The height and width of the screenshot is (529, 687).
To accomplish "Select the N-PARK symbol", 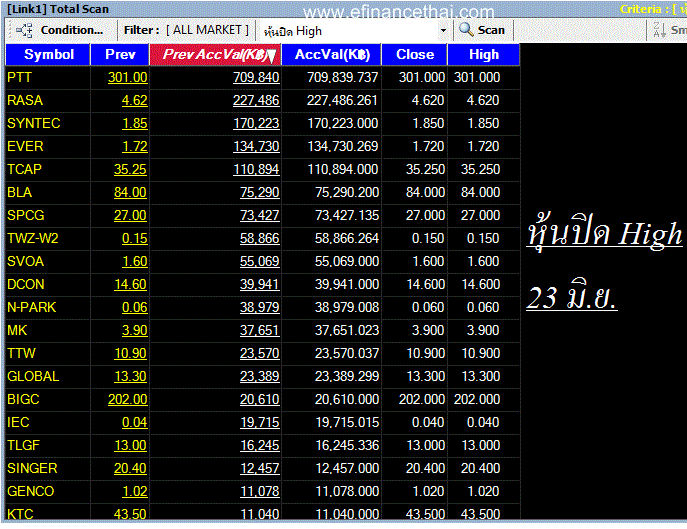I will (32, 307).
